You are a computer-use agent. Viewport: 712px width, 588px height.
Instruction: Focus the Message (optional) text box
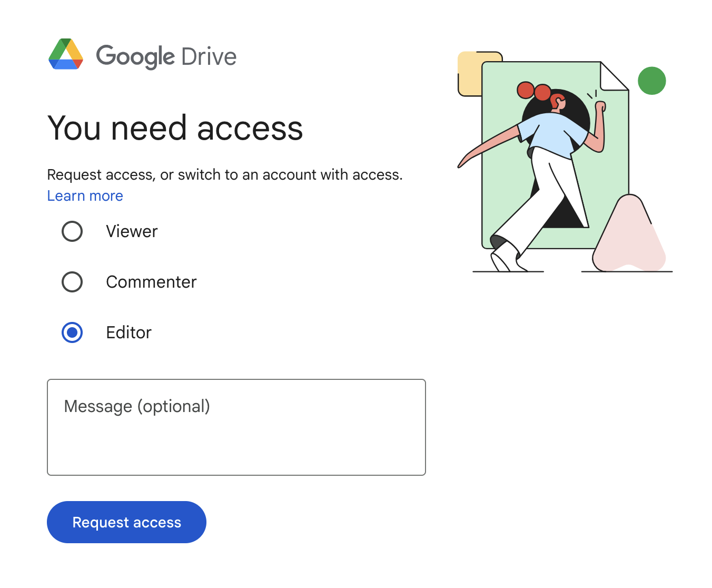(236, 427)
